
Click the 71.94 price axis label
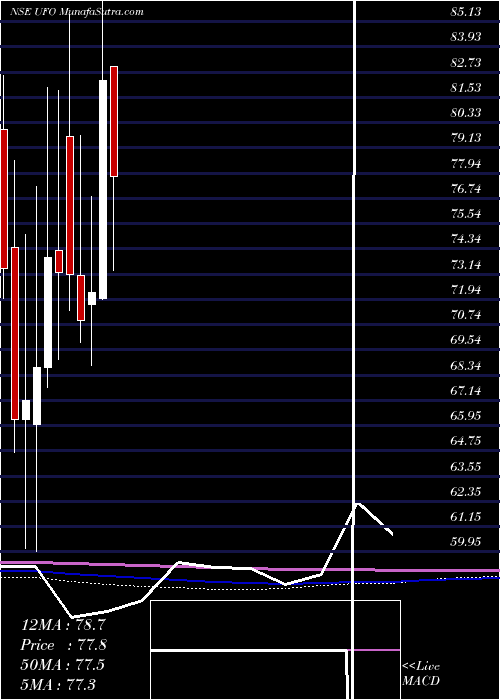coord(466,290)
